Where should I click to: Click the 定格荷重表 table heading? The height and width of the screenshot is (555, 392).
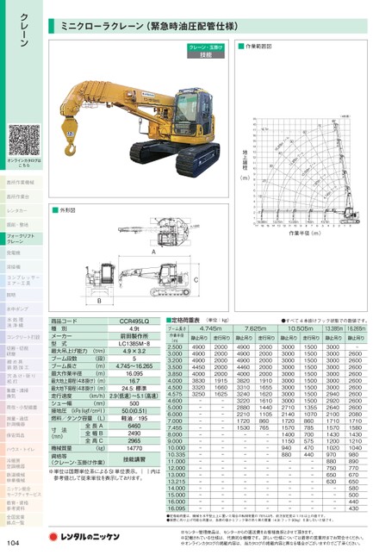coord(183,321)
